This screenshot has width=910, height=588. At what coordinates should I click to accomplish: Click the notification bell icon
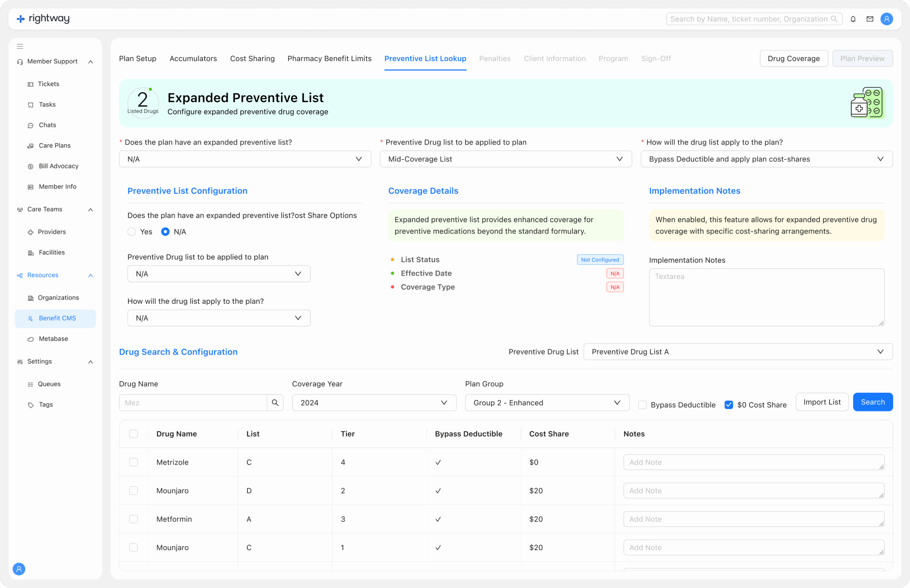coord(853,19)
